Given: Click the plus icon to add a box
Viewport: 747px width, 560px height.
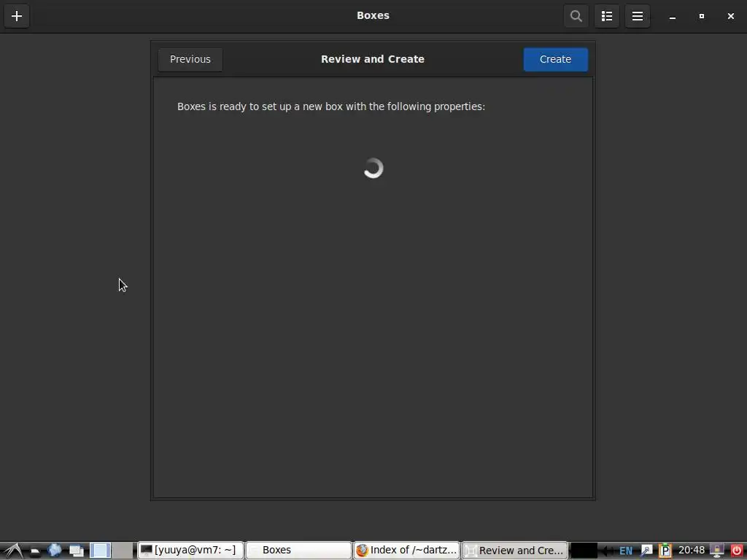Looking at the screenshot, I should [x=17, y=16].
